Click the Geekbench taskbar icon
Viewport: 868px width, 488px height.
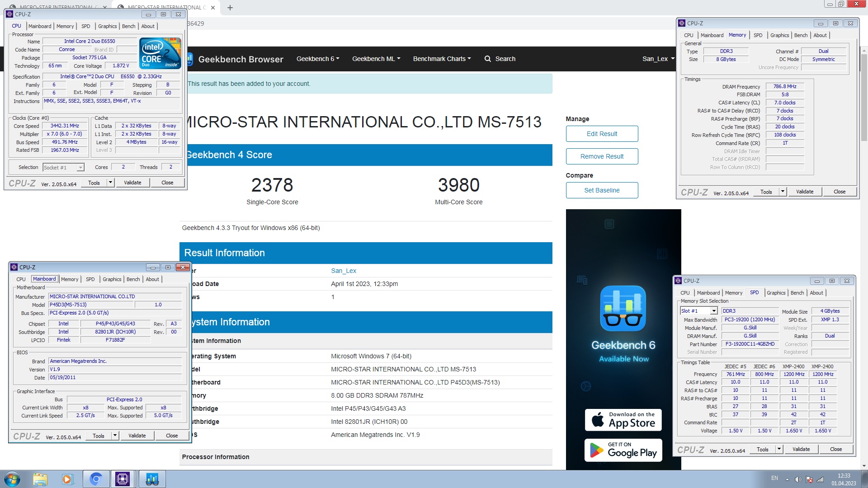152,479
